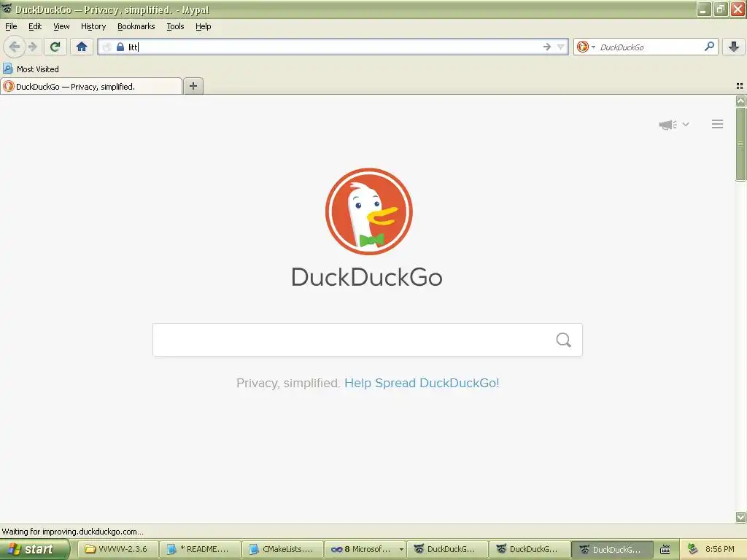This screenshot has width=747, height=560.
Task: Switch to CMakeLists taskbar window
Action: pyautogui.click(x=282, y=549)
